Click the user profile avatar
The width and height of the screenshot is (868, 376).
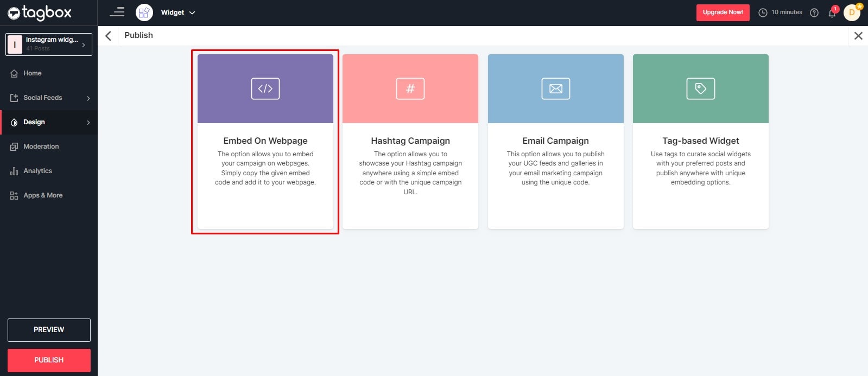pos(852,12)
